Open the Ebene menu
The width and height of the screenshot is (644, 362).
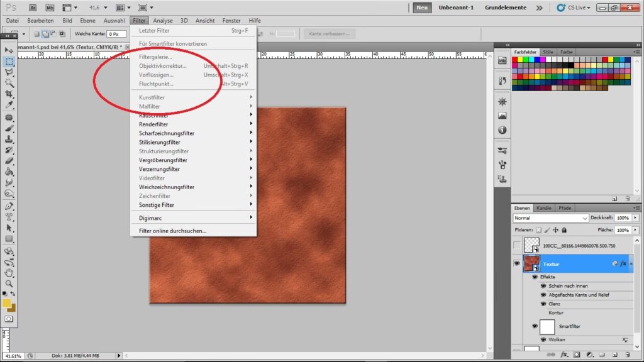point(87,21)
